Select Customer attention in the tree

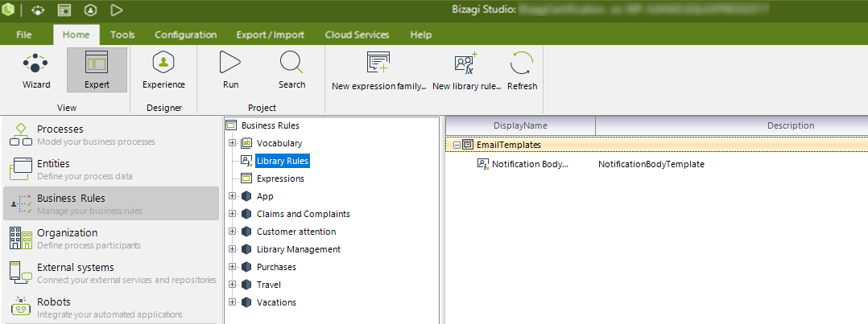click(296, 232)
